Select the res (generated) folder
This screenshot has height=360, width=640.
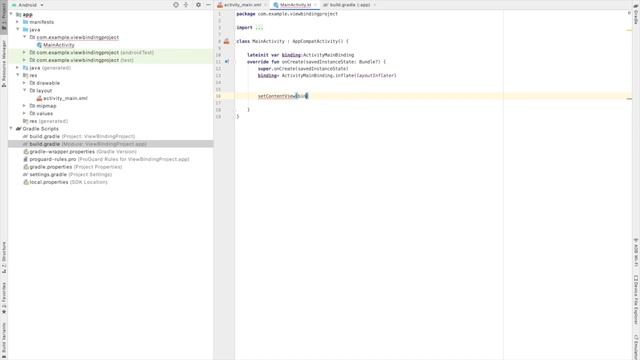(45, 121)
